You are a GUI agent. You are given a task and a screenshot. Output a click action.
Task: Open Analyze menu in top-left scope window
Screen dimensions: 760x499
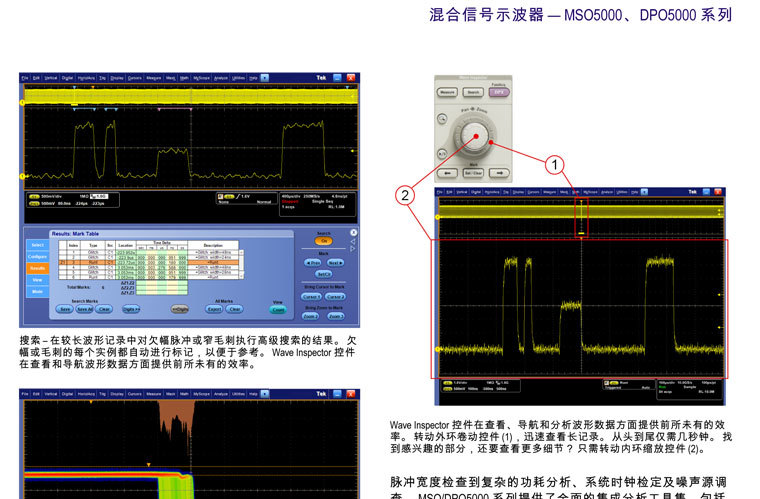[221, 78]
